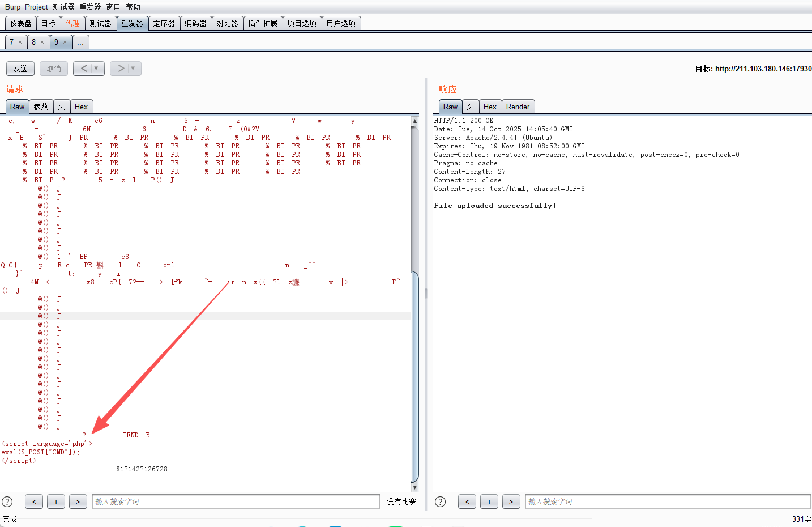The image size is (812, 527).
Task: Click the 取消 cancel button
Action: 54,69
